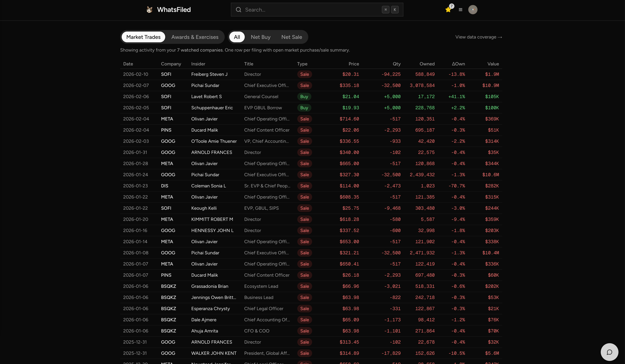This screenshot has width=625, height=364.
Task: Click the WhatsFiled fox logo icon
Action: [149, 10]
